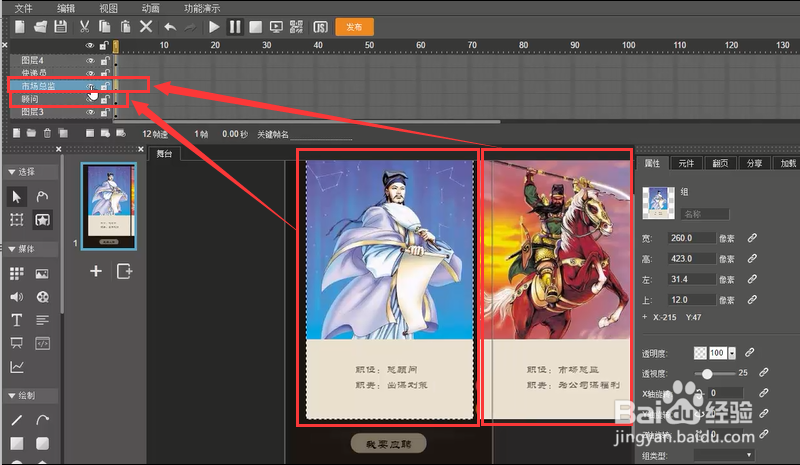Viewport: 800px width, 465px height.
Task: Preview on monitor icon
Action: 276,27
